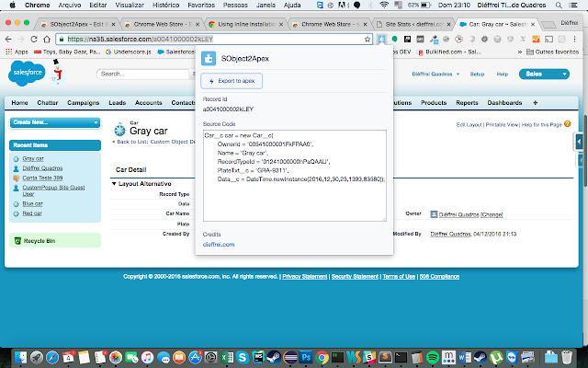The image size is (588, 368).
Task: Click the Printable View link
Action: [502, 125]
